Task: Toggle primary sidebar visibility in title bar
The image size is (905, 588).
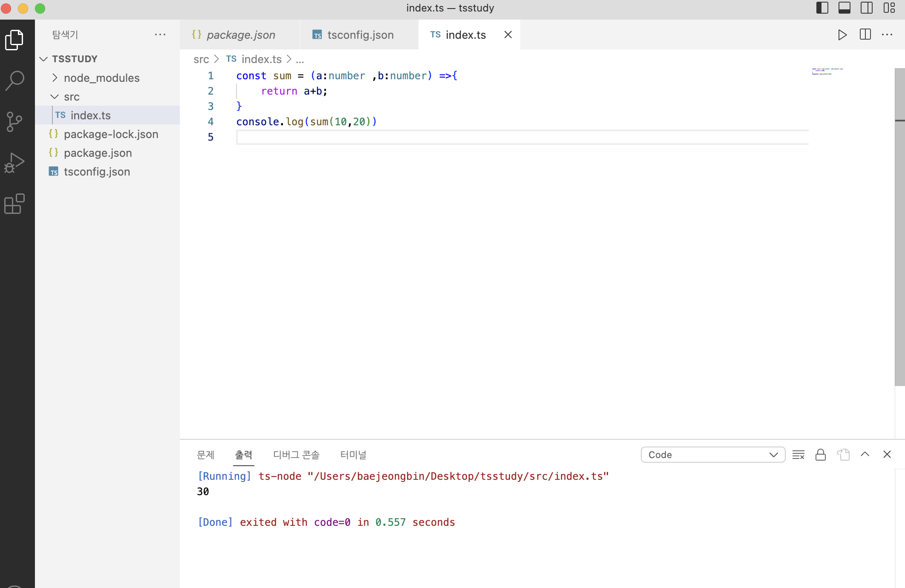Action: point(822,8)
